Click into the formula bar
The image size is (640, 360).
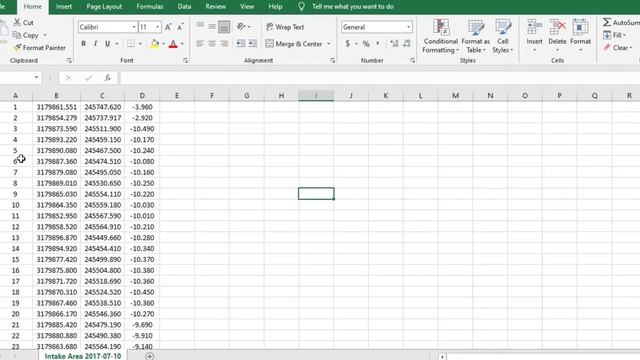point(380,78)
